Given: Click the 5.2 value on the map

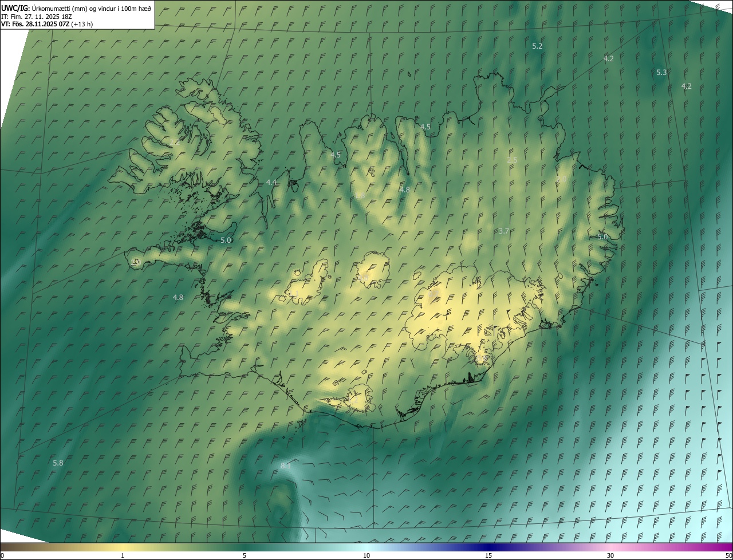Looking at the screenshot, I should click(x=537, y=46).
